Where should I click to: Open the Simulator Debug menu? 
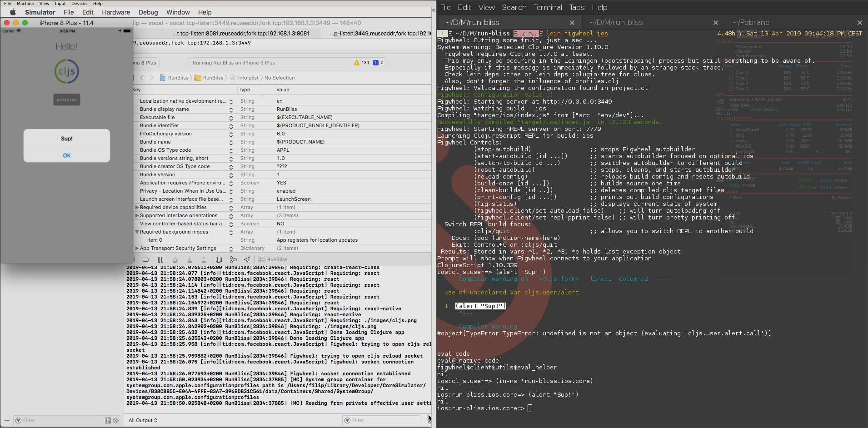[x=148, y=12]
